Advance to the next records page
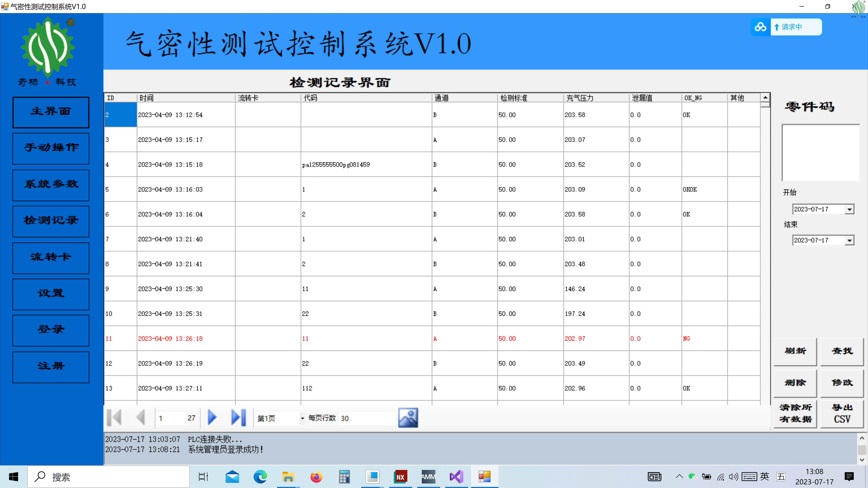 click(212, 418)
